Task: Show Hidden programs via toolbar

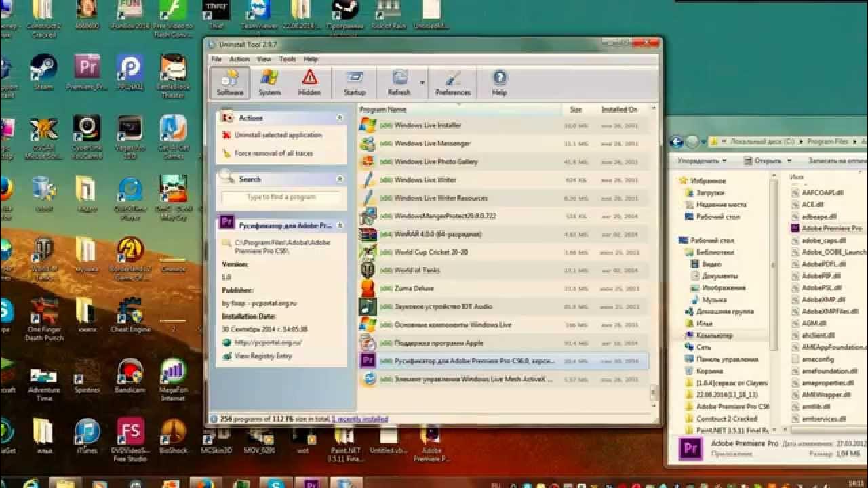Action: [x=309, y=83]
